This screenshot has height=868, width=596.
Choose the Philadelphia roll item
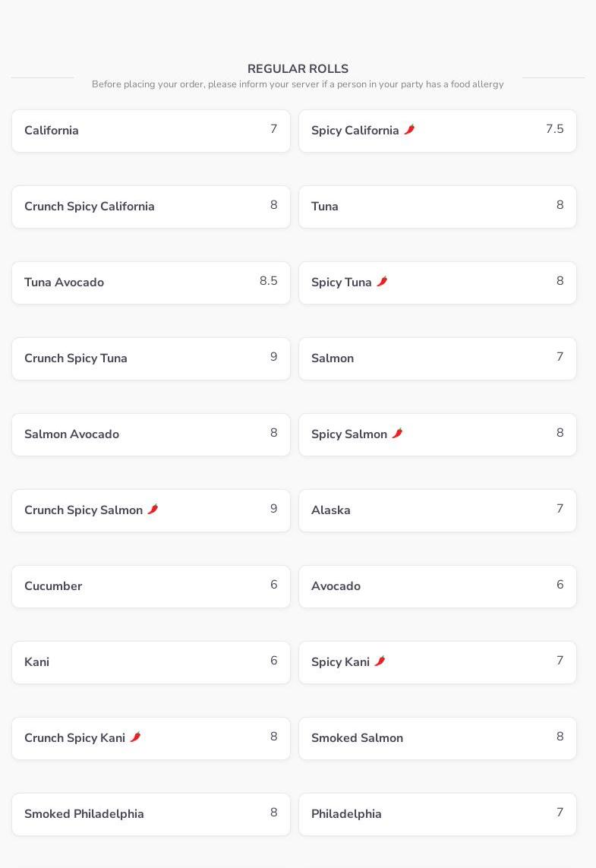(x=437, y=814)
